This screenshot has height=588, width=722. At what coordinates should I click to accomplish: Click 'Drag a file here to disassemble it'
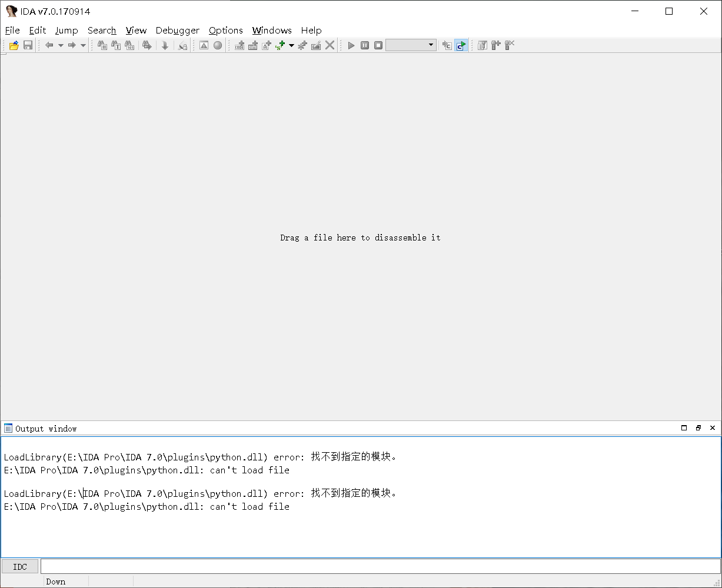pos(360,238)
